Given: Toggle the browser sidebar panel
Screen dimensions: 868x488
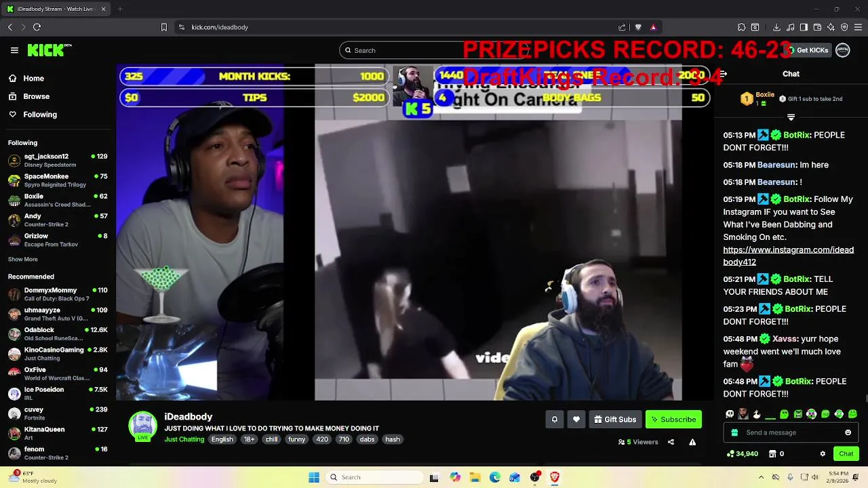Looking at the screenshot, I should [x=804, y=27].
